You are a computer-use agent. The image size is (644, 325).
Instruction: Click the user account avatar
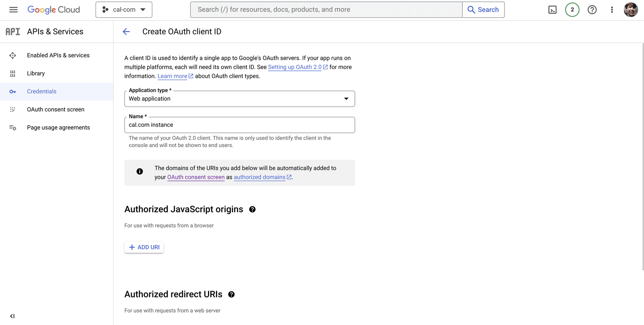click(631, 10)
